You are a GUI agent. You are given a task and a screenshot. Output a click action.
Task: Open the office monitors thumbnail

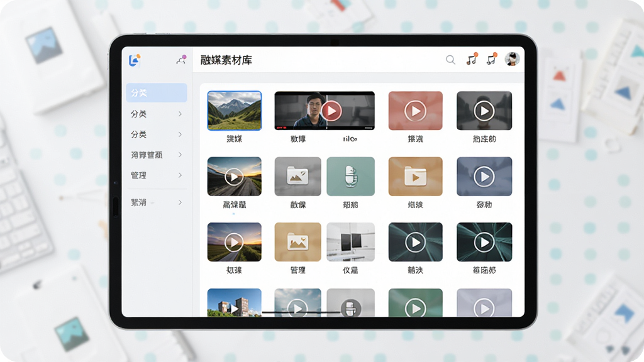coord(351,242)
